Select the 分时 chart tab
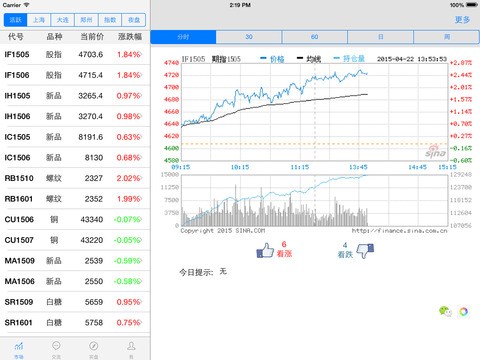This screenshot has height=360, width=480. pos(183,37)
